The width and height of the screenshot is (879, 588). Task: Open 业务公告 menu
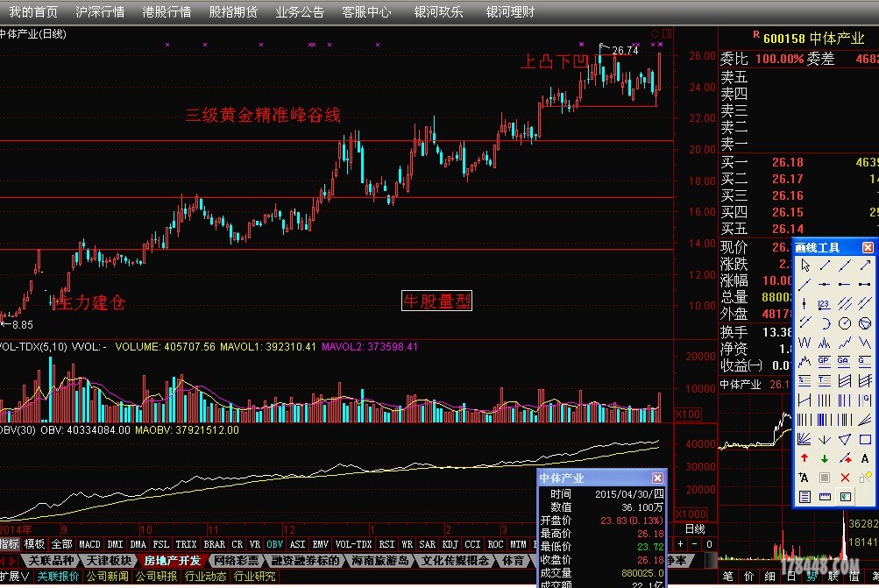click(x=300, y=11)
